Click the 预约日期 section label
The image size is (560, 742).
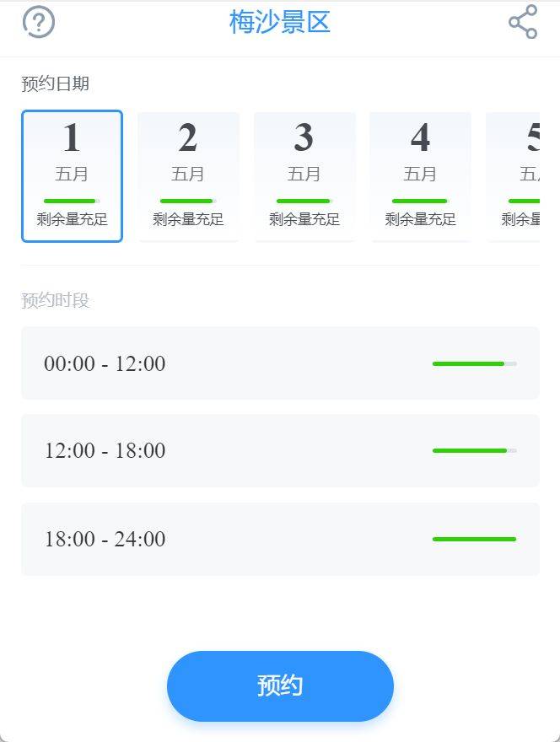(x=56, y=83)
